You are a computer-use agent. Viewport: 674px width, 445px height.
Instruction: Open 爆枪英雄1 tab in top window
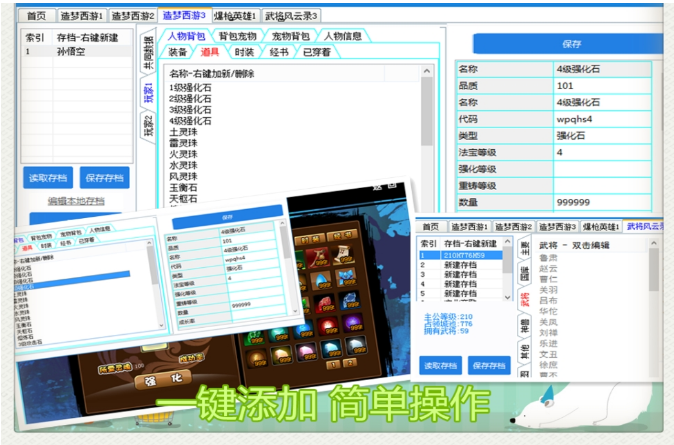(235, 16)
